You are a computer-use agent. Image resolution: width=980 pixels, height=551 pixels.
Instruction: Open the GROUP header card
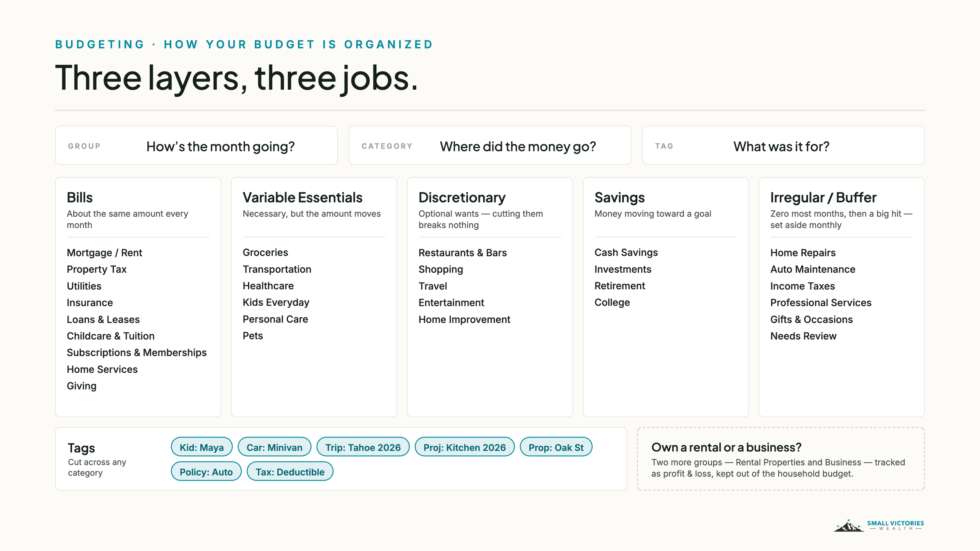point(196,145)
